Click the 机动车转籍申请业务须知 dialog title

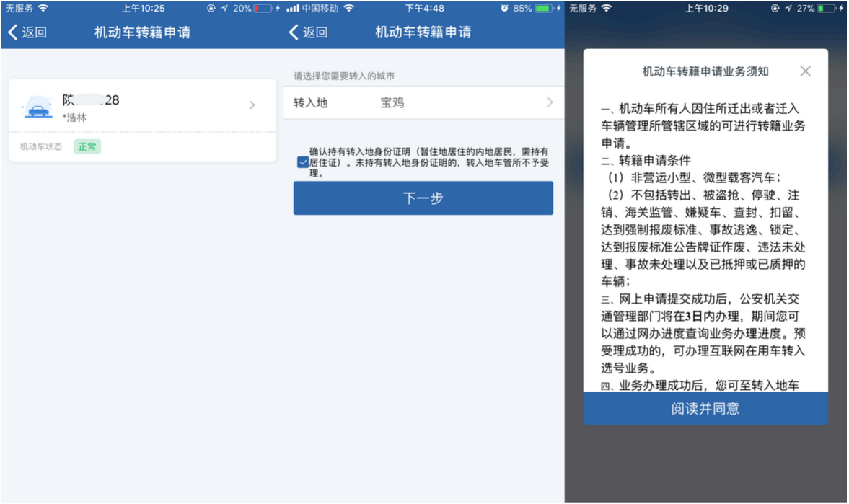coord(705,71)
